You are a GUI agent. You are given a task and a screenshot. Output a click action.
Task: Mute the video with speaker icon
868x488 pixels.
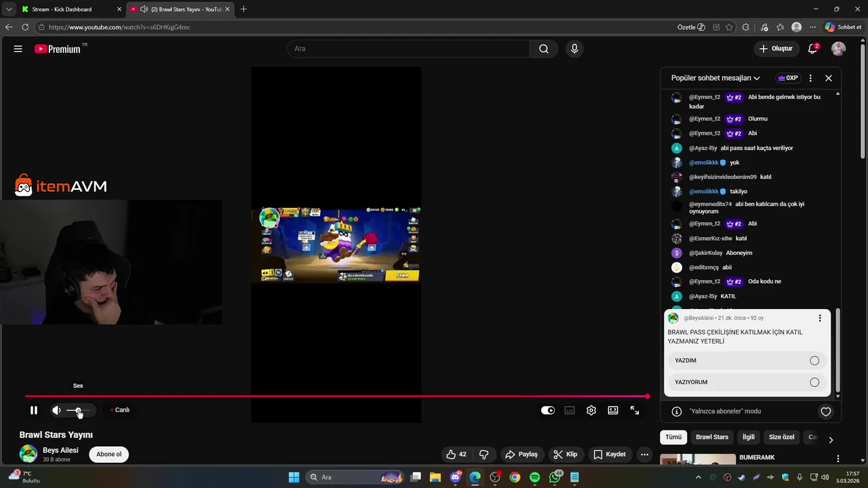56,410
